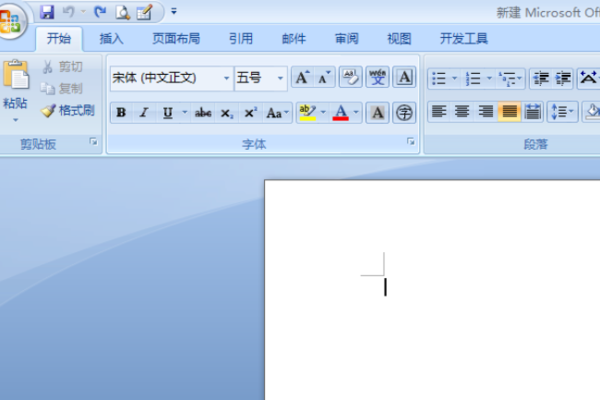This screenshot has width=600, height=400.
Task: Redo the last action
Action: 100,12
